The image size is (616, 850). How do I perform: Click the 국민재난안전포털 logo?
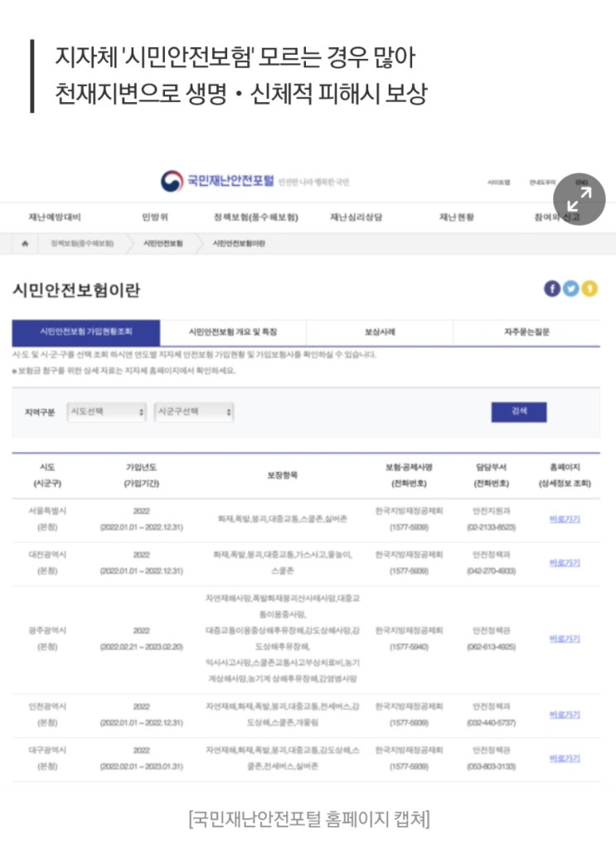point(217,181)
